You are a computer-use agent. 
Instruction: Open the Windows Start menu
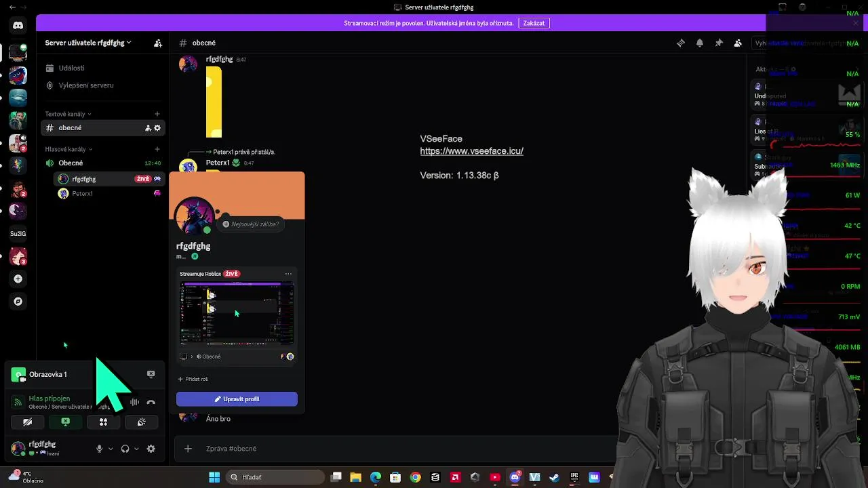214,477
